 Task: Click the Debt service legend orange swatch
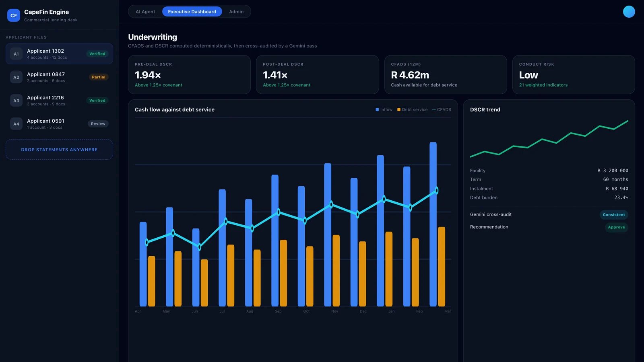(x=399, y=109)
